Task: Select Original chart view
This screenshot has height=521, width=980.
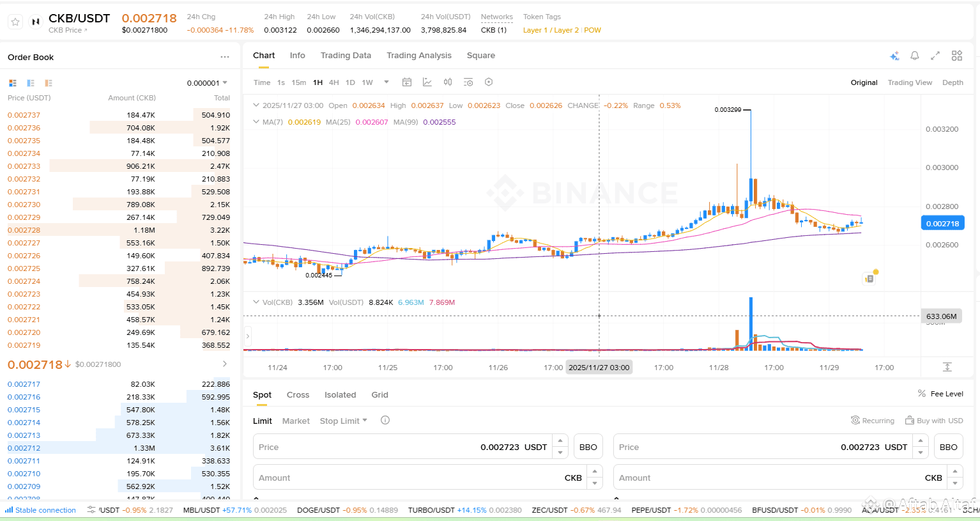Action: (864, 82)
